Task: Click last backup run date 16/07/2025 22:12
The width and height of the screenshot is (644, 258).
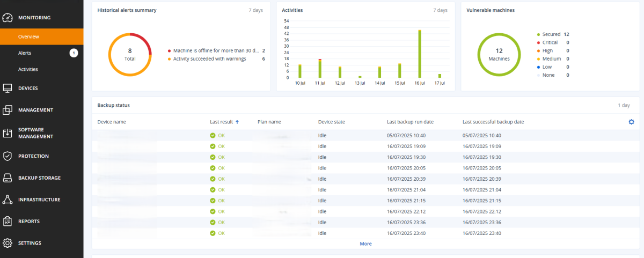Action: click(x=406, y=211)
